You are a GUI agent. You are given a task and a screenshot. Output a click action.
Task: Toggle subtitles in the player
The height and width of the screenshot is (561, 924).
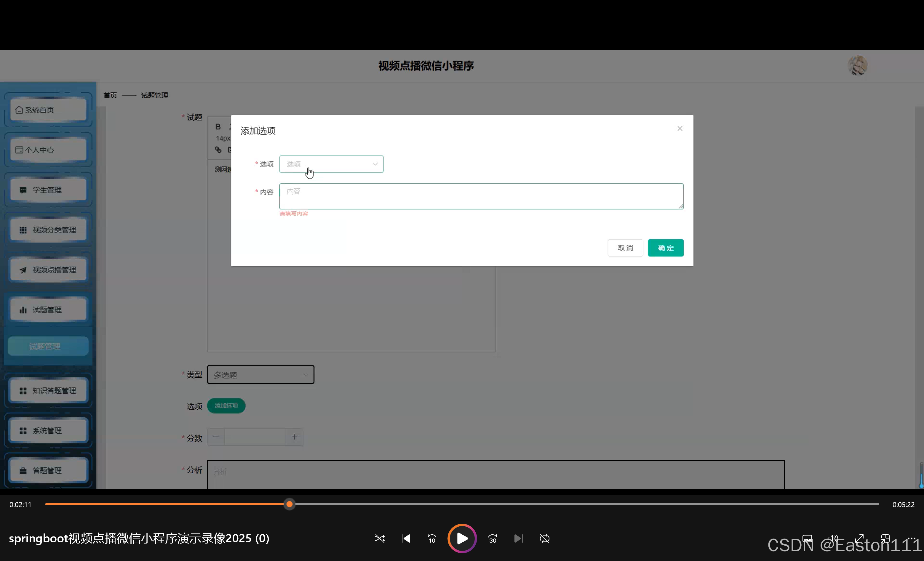tap(807, 538)
